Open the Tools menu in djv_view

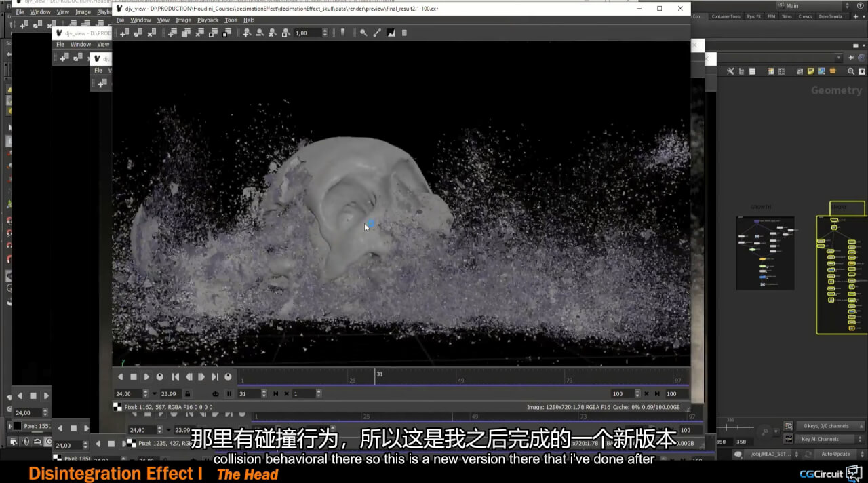(231, 20)
